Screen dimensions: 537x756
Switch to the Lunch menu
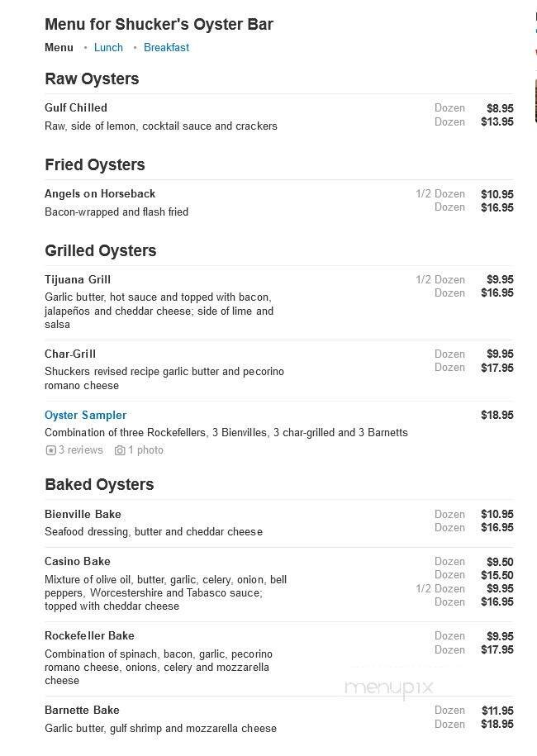tap(108, 47)
